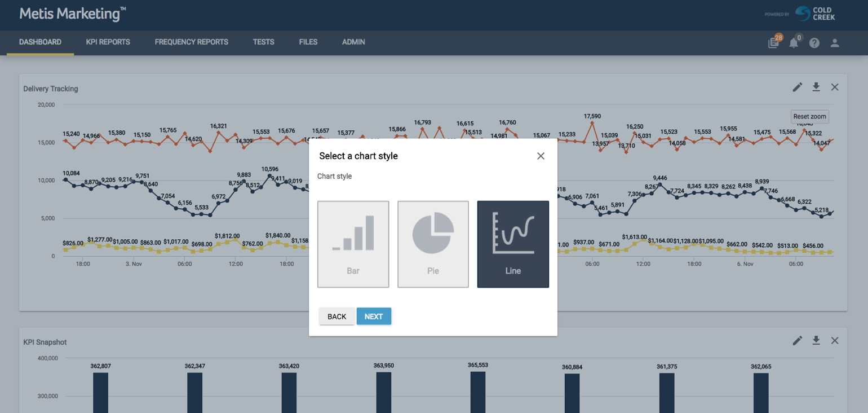The height and width of the screenshot is (413, 868).
Task: Click the BACK button in dialog
Action: (337, 317)
